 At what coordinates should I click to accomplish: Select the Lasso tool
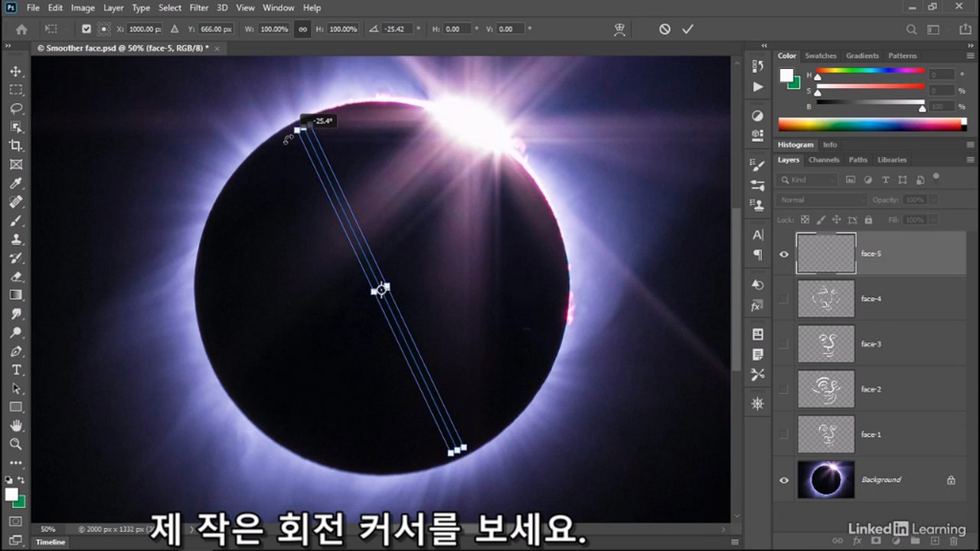coord(15,108)
